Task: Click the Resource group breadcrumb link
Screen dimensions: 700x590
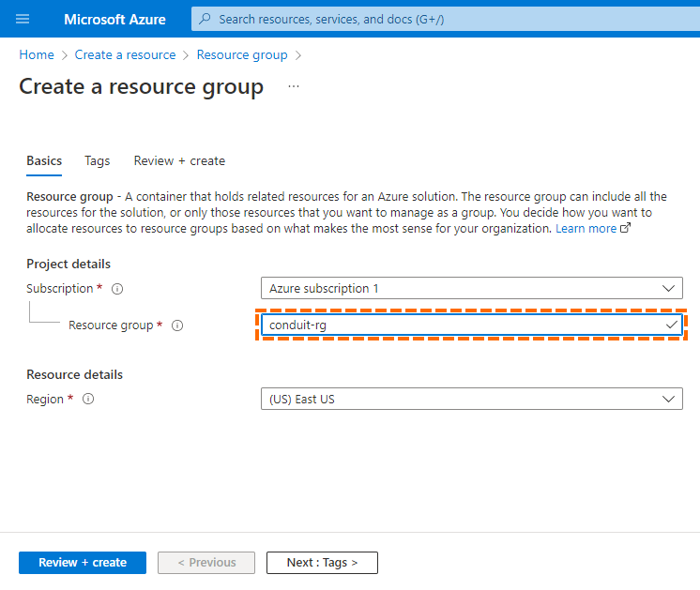Action: coord(242,55)
